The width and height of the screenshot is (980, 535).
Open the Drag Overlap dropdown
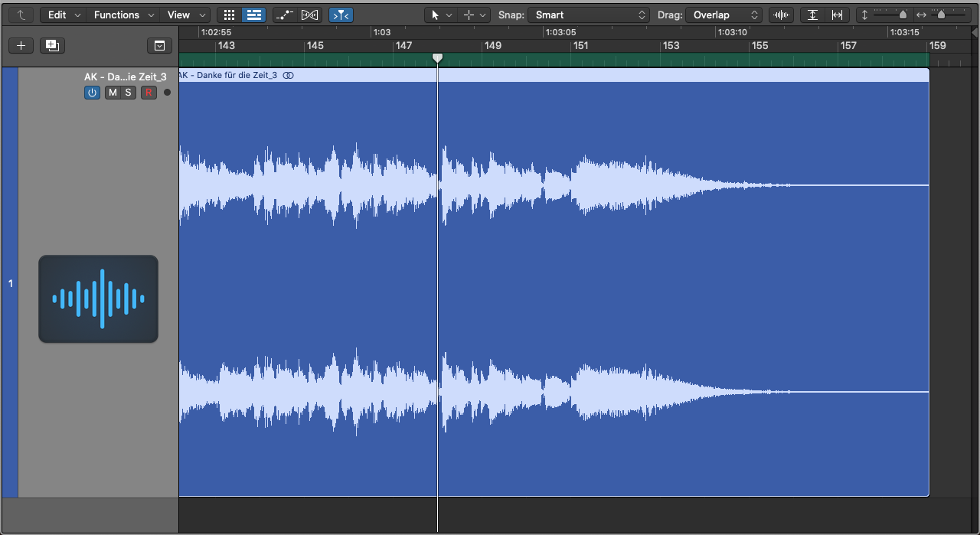point(724,15)
